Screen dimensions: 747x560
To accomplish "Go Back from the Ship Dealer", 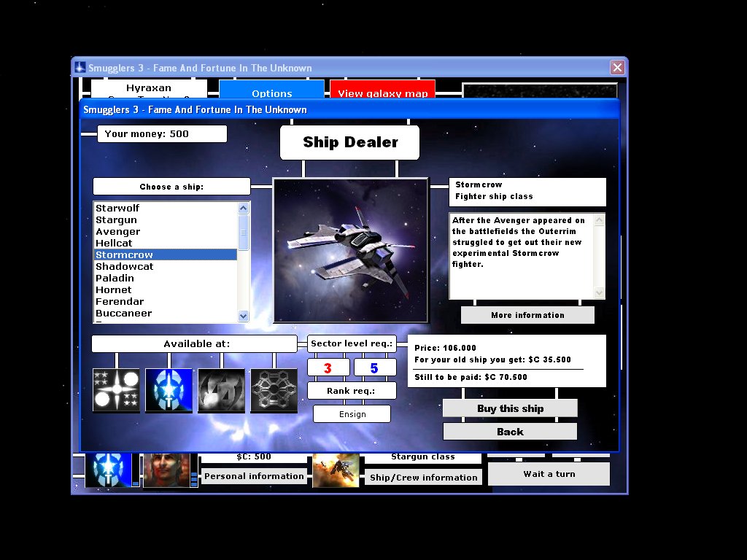I will click(510, 432).
